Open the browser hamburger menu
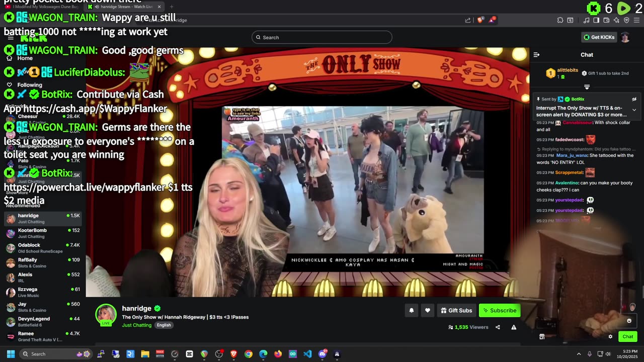The width and height of the screenshot is (644, 362). pyautogui.click(x=637, y=20)
